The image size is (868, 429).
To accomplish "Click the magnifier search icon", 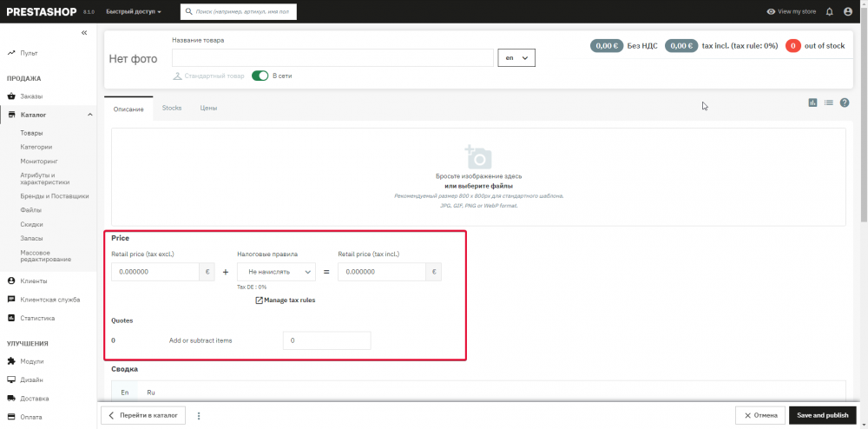I will [x=189, y=11].
